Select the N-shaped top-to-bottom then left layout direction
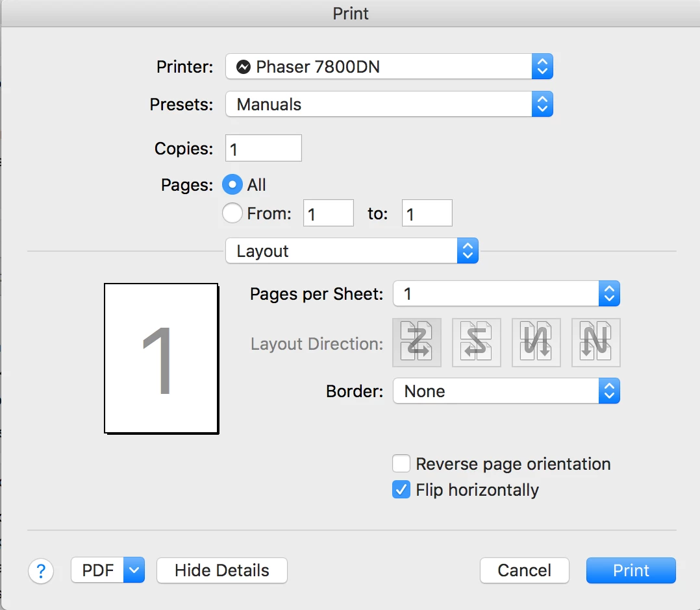700x610 pixels. tap(596, 342)
